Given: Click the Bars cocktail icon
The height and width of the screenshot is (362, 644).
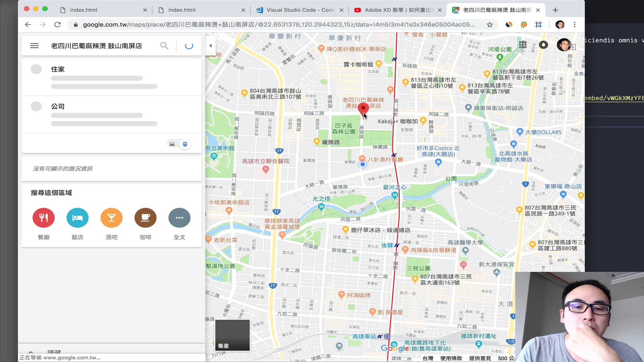Looking at the screenshot, I should 111,218.
